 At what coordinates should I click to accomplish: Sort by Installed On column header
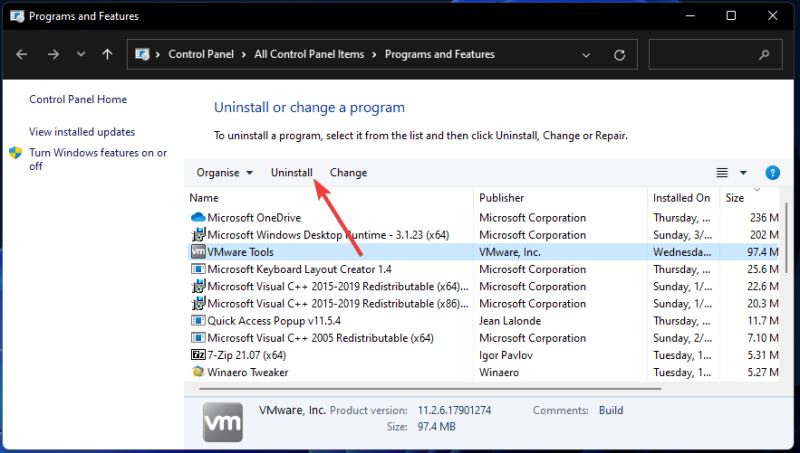coord(683,198)
